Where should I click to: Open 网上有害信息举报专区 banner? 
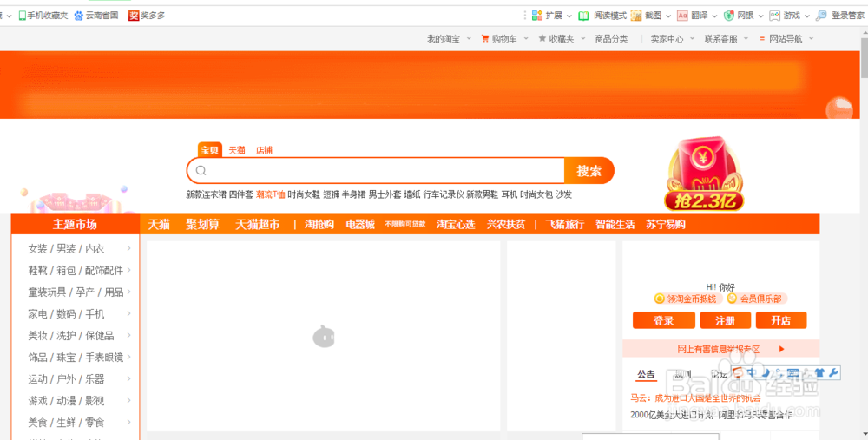[720, 349]
